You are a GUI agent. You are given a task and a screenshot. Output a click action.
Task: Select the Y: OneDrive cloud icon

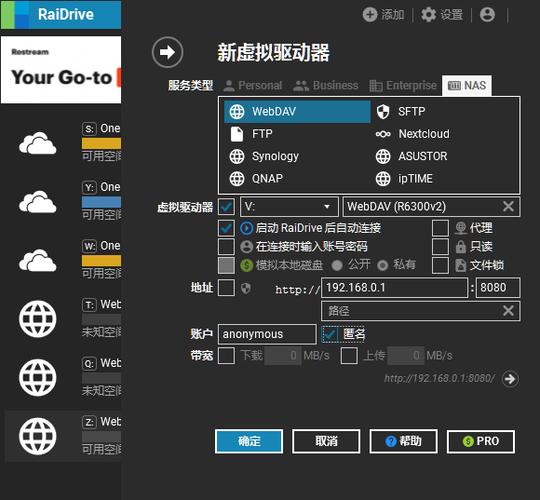[38, 202]
